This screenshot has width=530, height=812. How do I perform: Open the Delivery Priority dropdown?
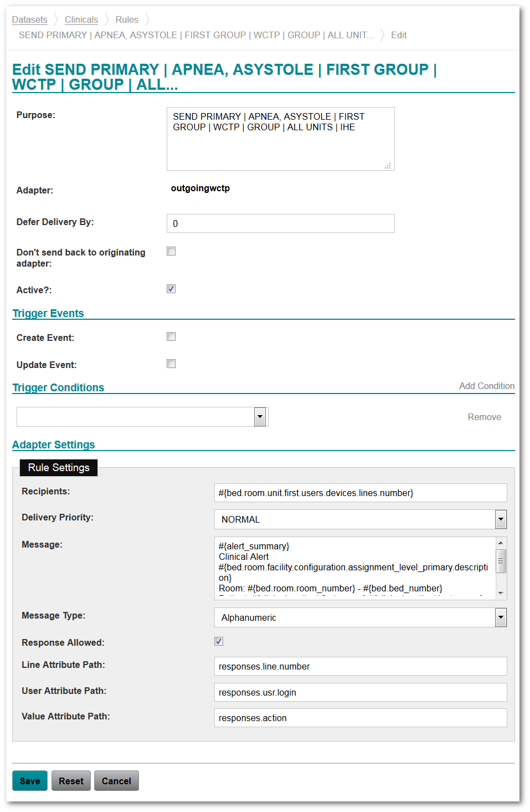(501, 519)
